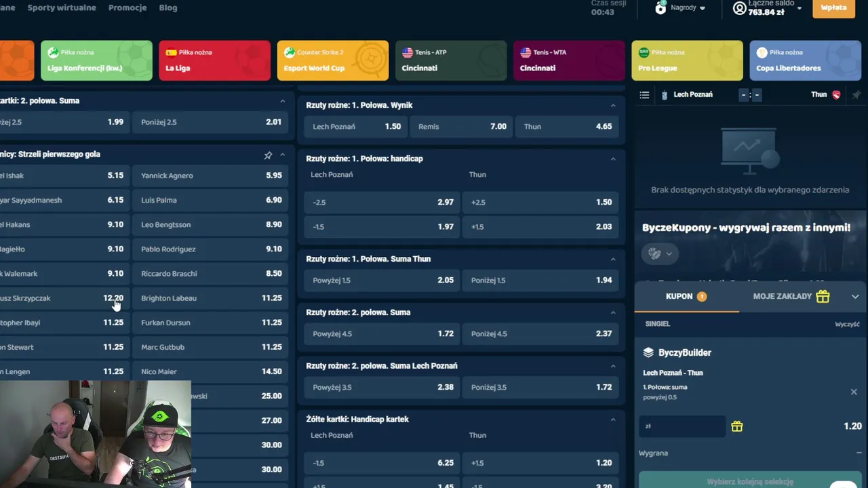Click the Wpłata deposit button

(x=833, y=7)
